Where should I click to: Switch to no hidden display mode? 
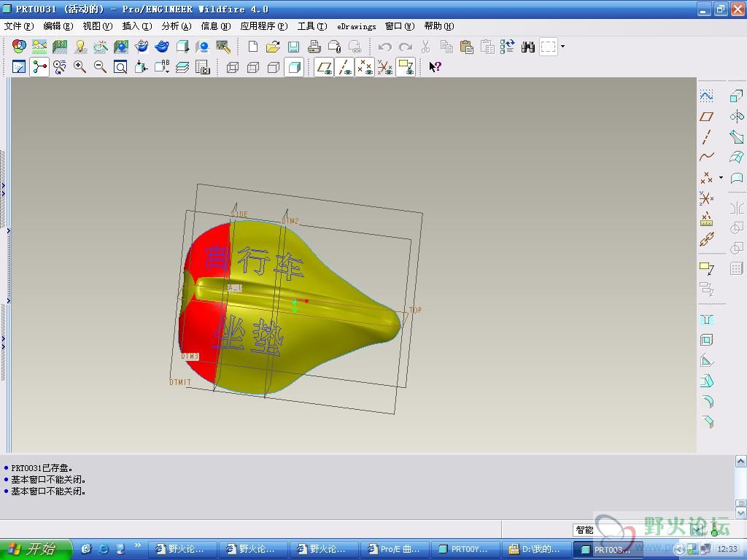(274, 67)
